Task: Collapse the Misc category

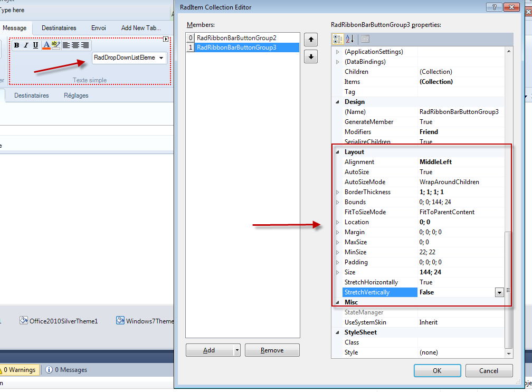Action: (x=337, y=302)
